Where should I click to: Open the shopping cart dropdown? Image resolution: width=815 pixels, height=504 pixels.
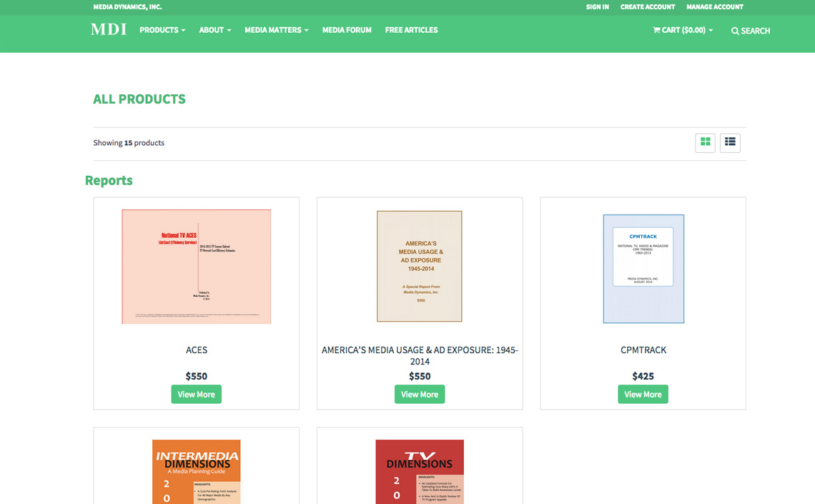pos(683,30)
